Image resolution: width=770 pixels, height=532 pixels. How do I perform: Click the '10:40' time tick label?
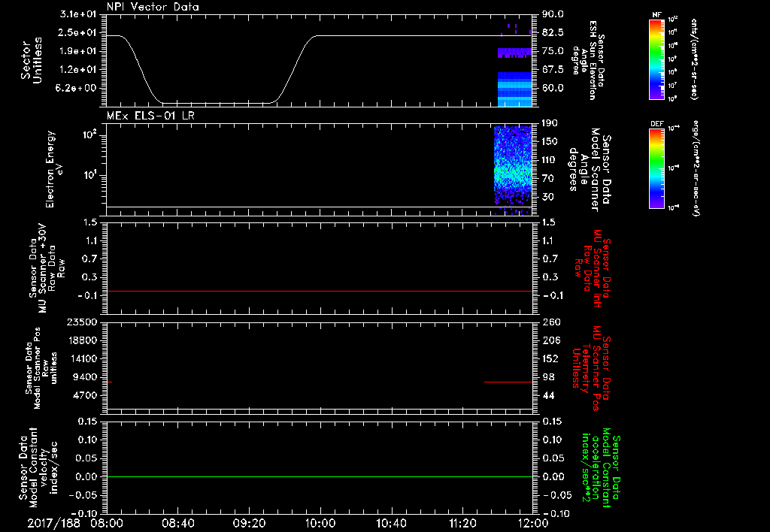(391, 523)
